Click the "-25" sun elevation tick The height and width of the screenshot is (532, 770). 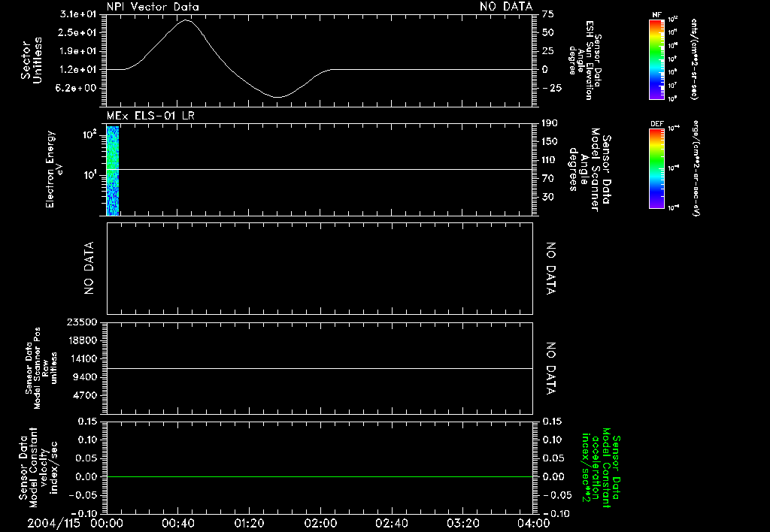pyautogui.click(x=552, y=88)
